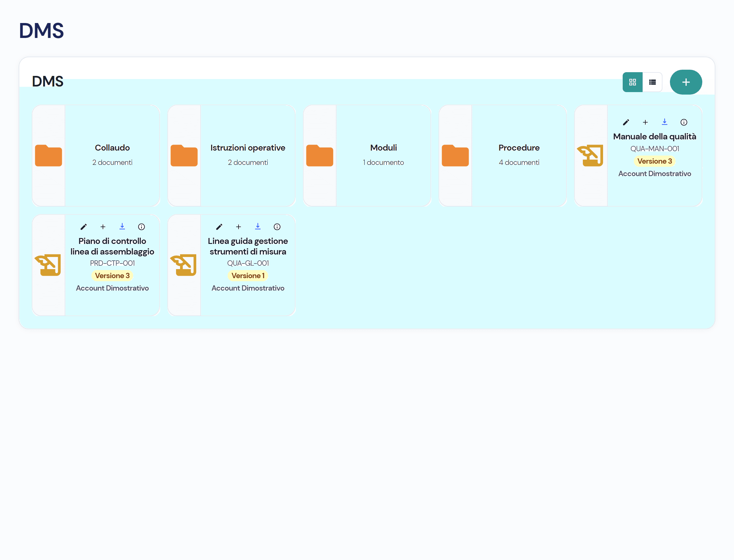The width and height of the screenshot is (734, 560).
Task: Click the '4 documenti' count under Procedure
Action: (x=519, y=163)
